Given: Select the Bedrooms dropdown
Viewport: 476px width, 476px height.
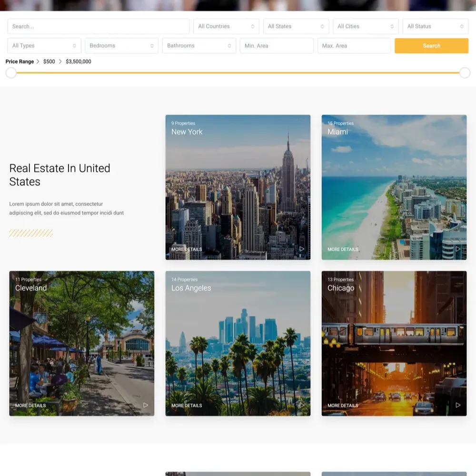Looking at the screenshot, I should pos(121,46).
